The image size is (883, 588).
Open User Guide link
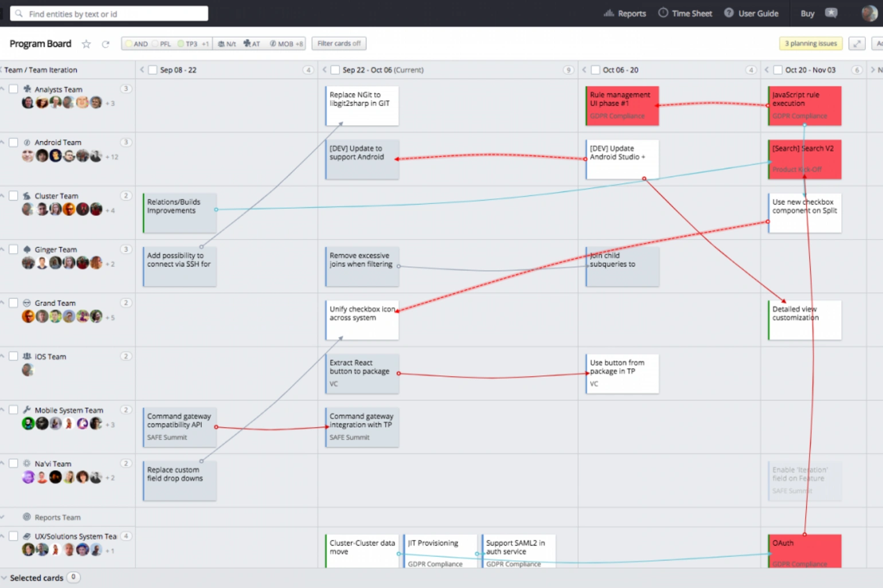coord(752,13)
